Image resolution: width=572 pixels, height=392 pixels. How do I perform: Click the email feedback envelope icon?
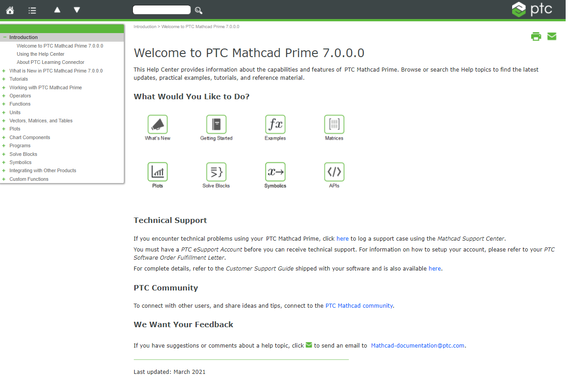tap(552, 36)
